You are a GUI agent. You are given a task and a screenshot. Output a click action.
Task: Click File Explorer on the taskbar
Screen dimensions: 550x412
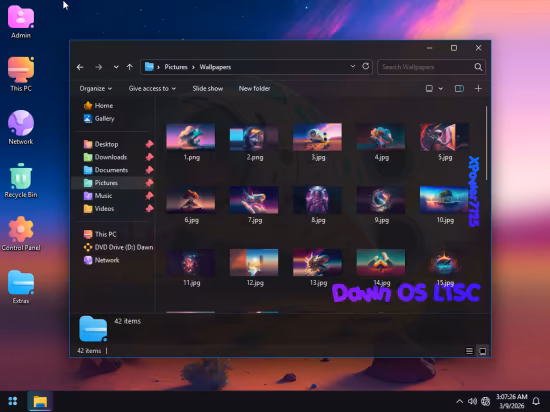40,401
